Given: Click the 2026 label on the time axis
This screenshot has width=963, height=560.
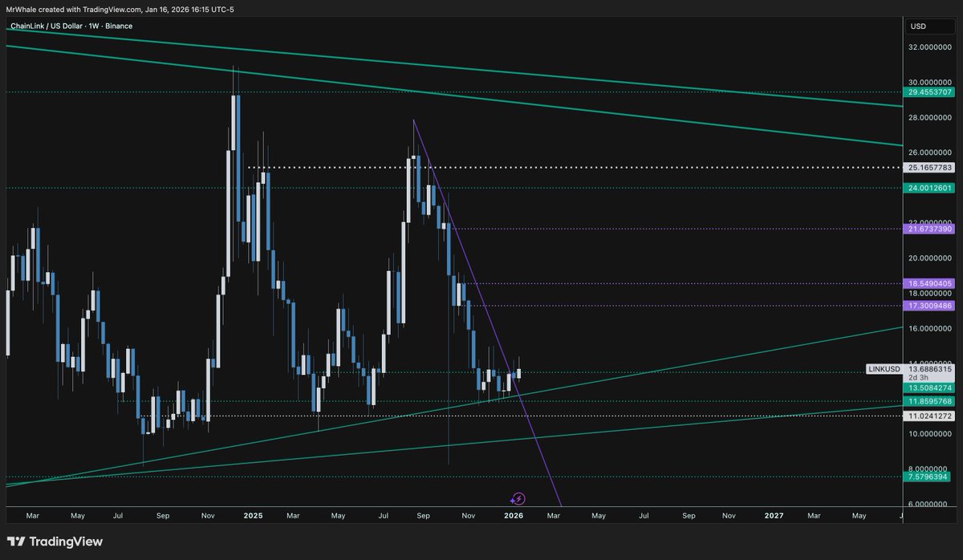Looking at the screenshot, I should tap(514, 516).
